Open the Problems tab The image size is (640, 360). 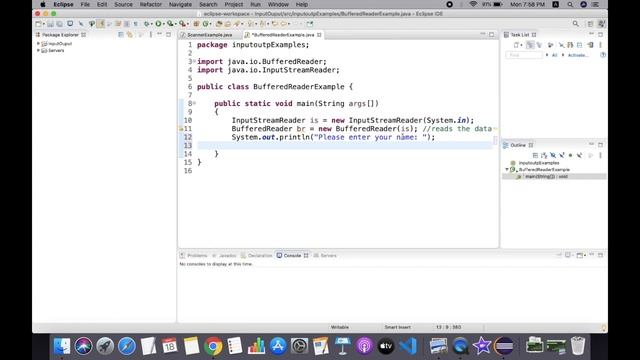click(194, 256)
